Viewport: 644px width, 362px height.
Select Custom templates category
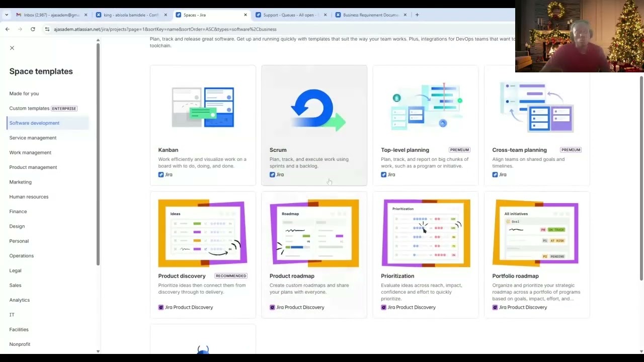[29, 108]
